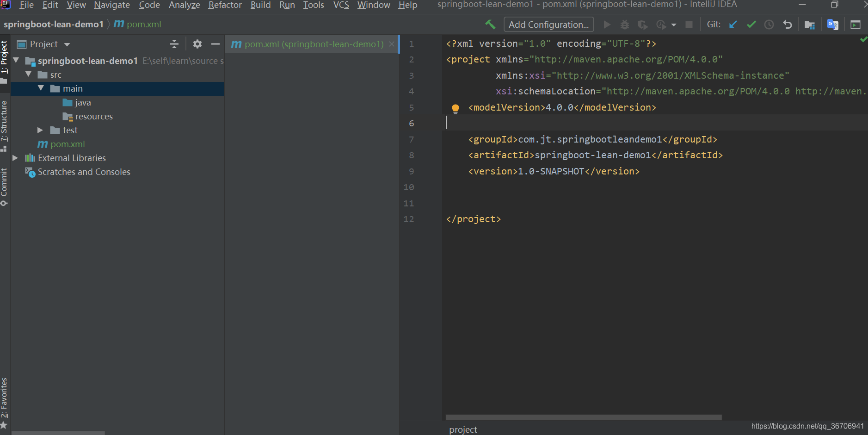Click pom.xml breadcrumb in navigation bar
The height and width of the screenshot is (435, 868).
(x=138, y=24)
